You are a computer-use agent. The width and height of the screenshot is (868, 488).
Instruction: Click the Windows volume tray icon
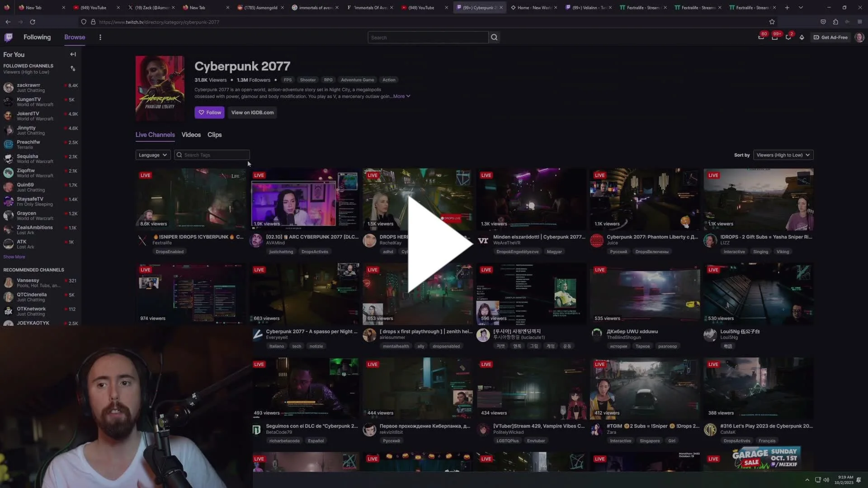(x=826, y=480)
